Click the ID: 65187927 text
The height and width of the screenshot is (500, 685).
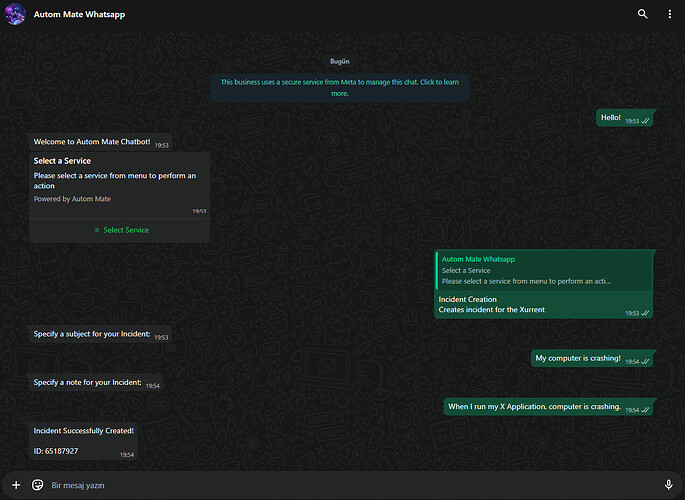point(56,451)
